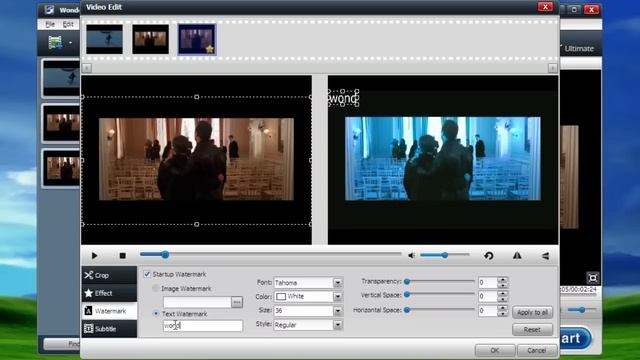
Task: Select second video item in main window list
Action: coord(61,123)
